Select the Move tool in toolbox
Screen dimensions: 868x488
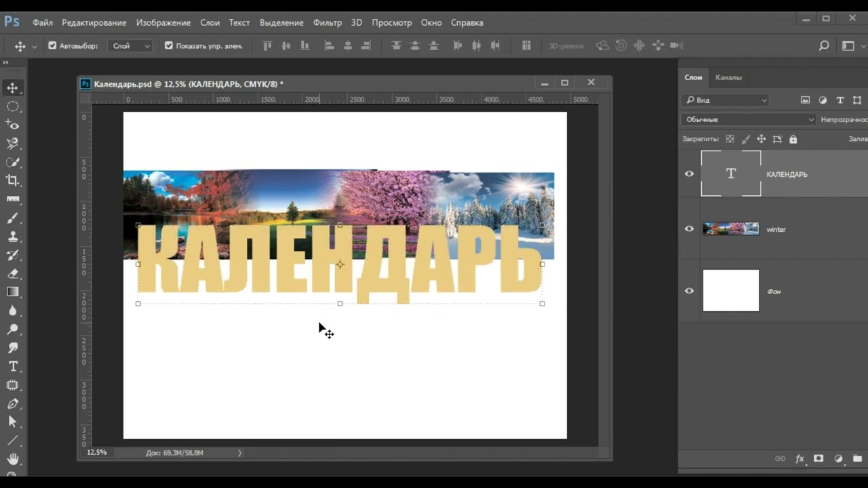13,88
